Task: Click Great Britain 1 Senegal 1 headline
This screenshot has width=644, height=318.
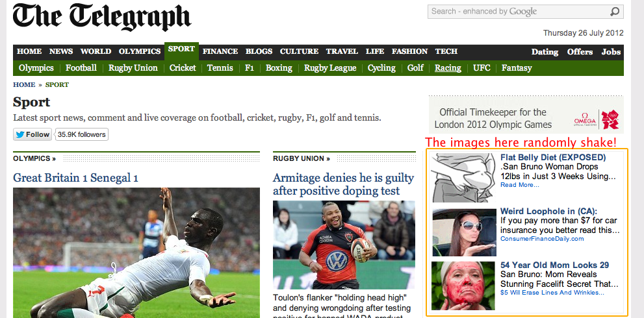Action: pyautogui.click(x=75, y=178)
